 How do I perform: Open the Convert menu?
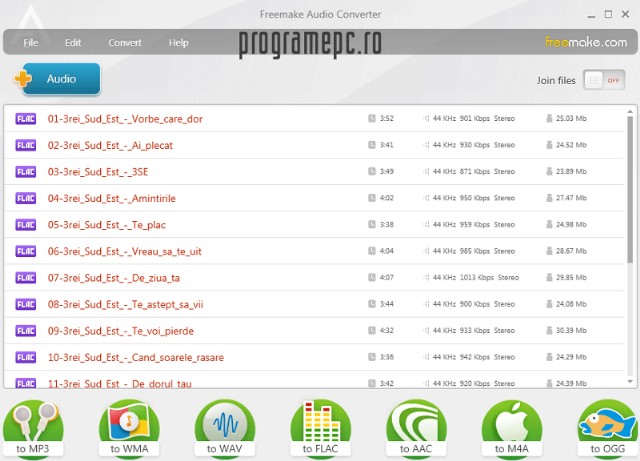pyautogui.click(x=125, y=42)
